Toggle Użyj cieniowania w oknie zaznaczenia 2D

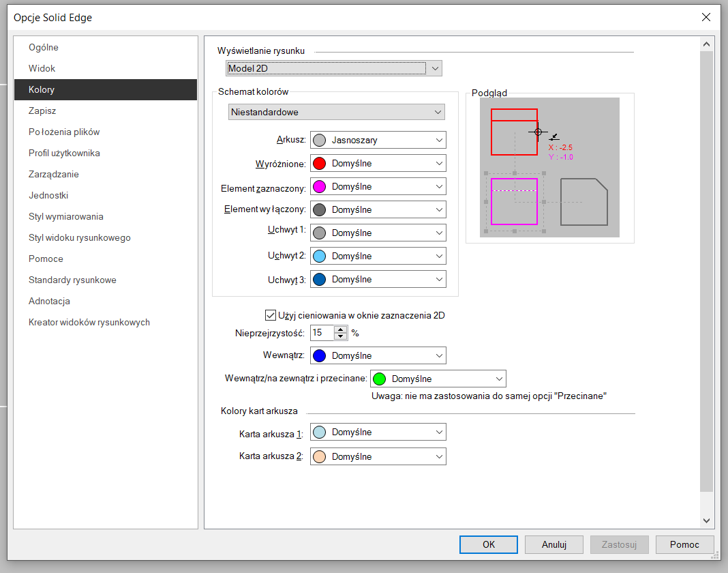point(271,316)
